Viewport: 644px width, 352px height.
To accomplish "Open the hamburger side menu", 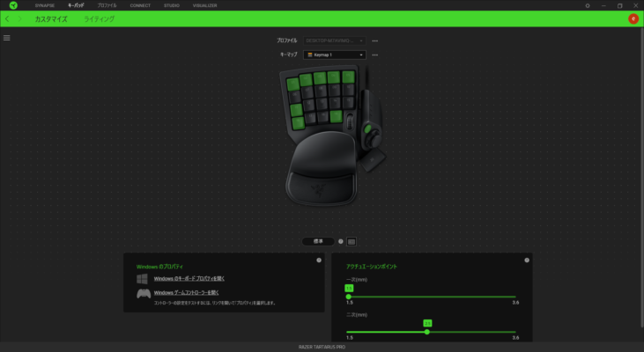I will 6,38.
